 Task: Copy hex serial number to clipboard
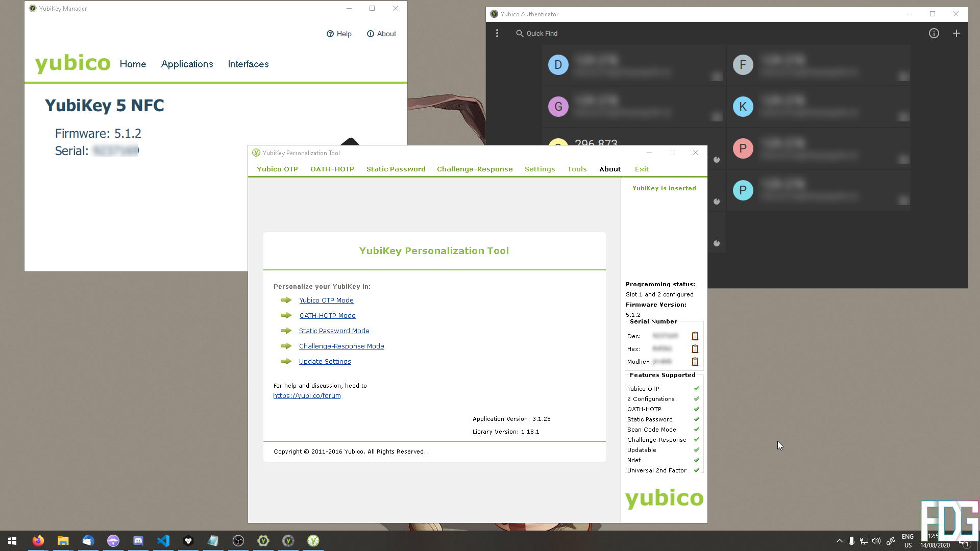[695, 349]
